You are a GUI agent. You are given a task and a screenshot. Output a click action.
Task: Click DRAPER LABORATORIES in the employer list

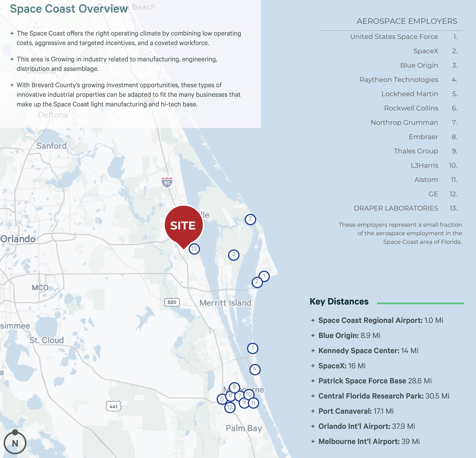[396, 208]
